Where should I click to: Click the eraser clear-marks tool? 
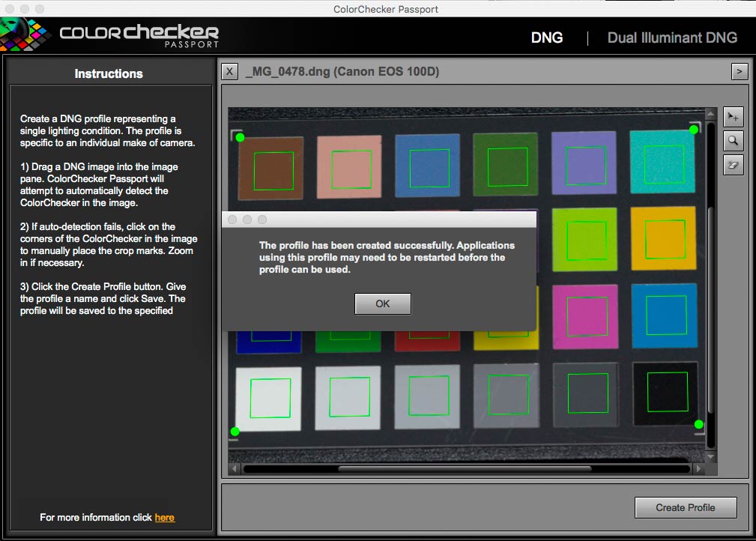point(733,165)
